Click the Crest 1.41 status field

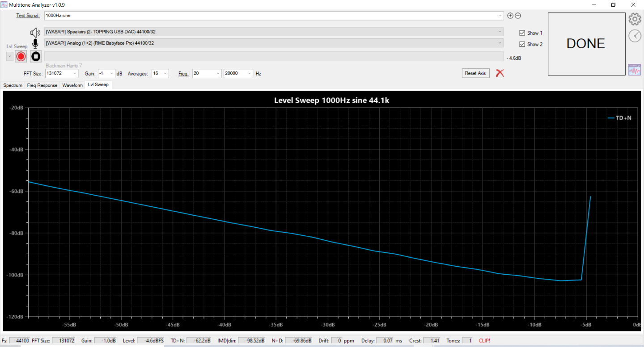[432, 340]
